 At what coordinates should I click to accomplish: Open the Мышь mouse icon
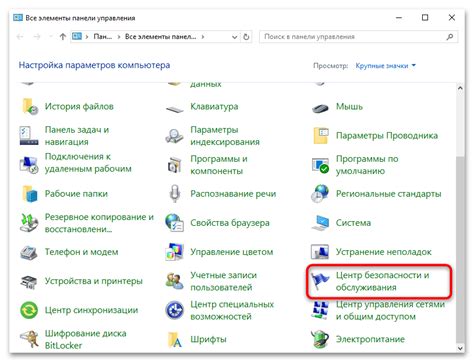[320, 108]
